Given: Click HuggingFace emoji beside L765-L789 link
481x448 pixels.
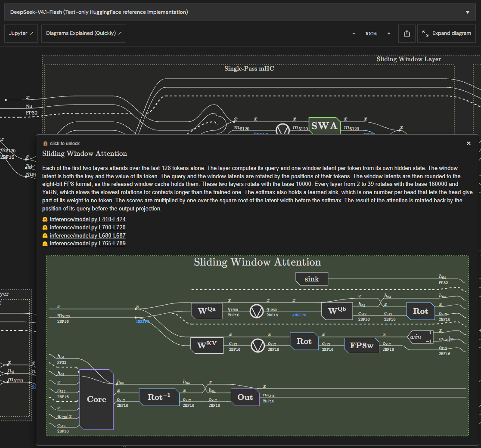Looking at the screenshot, I should [x=45, y=244].
